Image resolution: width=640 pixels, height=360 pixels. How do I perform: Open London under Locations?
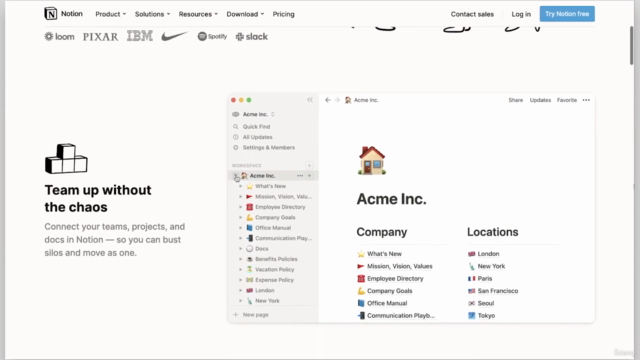point(484,254)
